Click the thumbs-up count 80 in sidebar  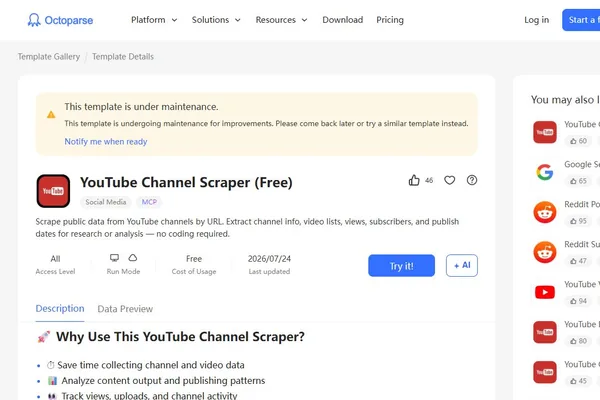click(579, 341)
